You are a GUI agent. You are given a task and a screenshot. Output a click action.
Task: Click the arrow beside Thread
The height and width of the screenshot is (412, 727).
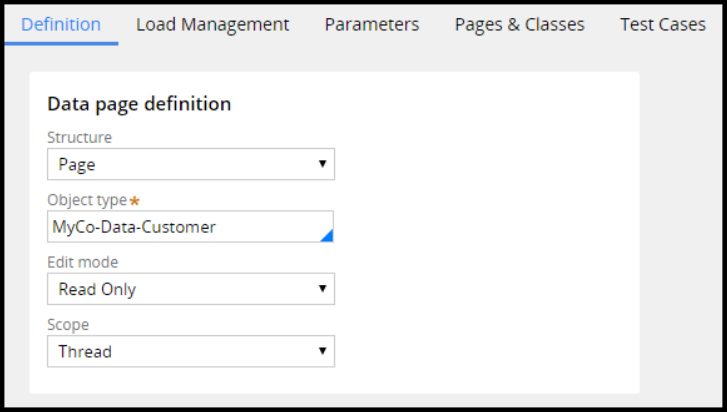322,351
